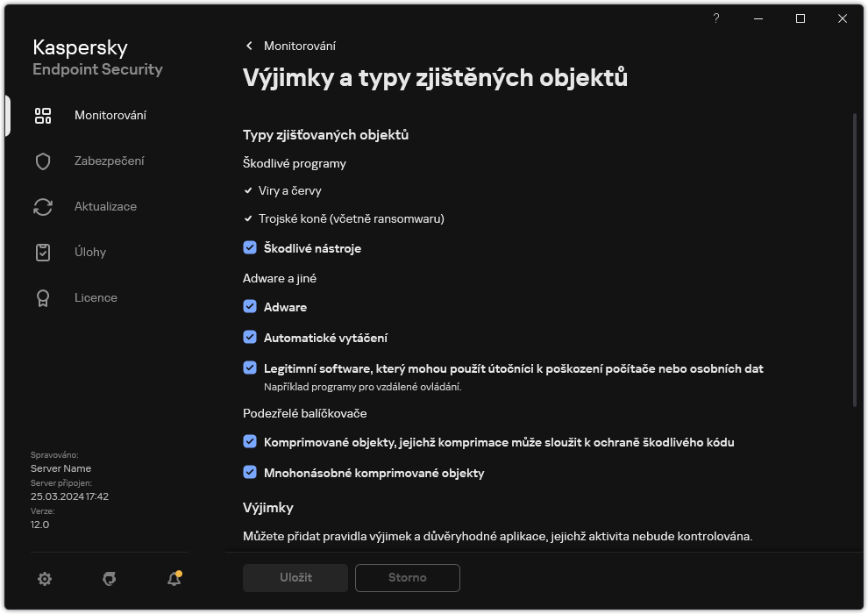The image size is (868, 614).
Task: Toggle Mnohonásobné komprimované objekty detection
Action: (x=250, y=473)
